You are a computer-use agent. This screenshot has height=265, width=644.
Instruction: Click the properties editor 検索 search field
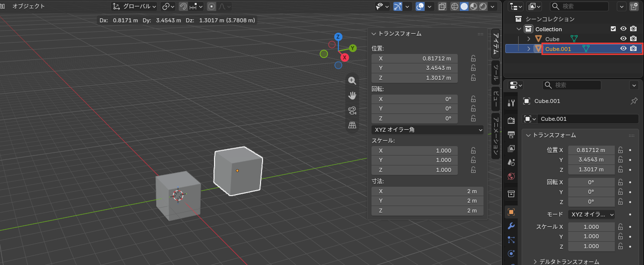(x=572, y=85)
